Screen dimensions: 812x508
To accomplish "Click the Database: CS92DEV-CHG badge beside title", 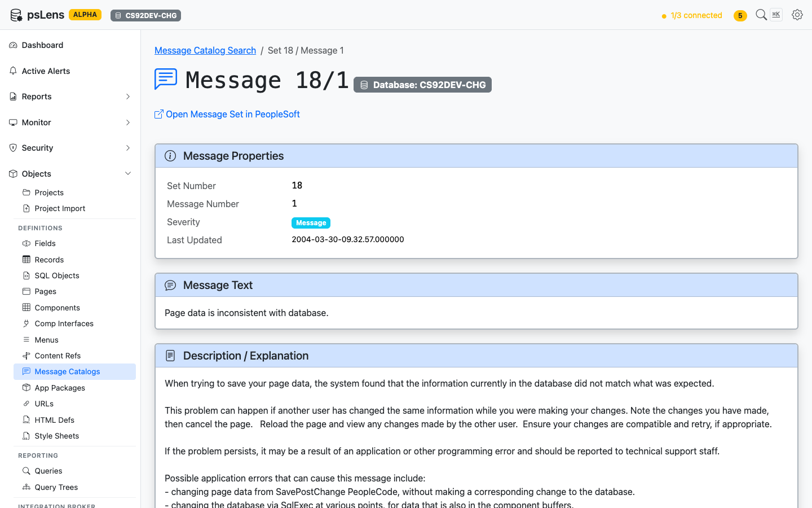I will (422, 85).
